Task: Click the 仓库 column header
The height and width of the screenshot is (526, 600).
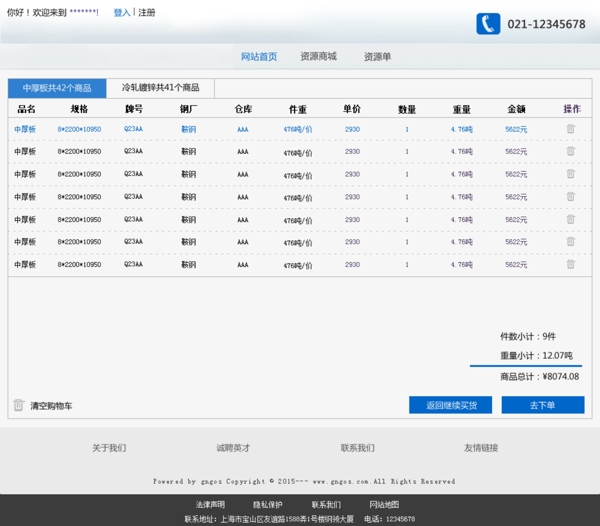Action: (243, 109)
